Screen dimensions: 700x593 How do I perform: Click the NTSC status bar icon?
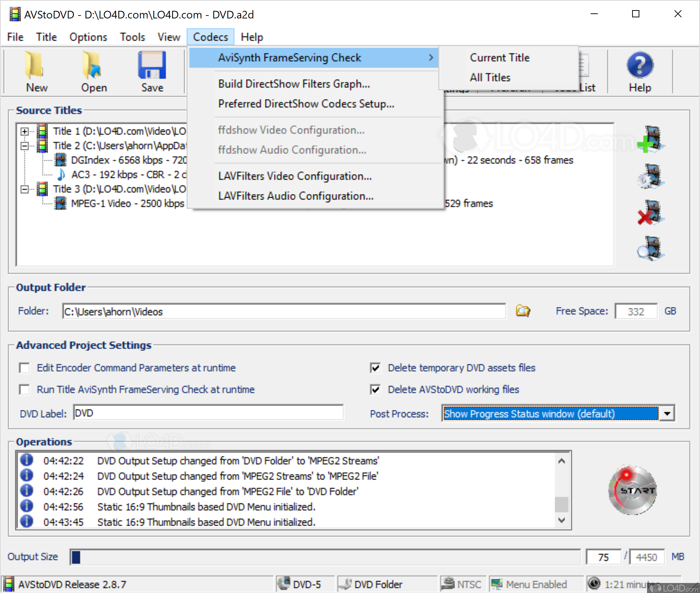[448, 584]
